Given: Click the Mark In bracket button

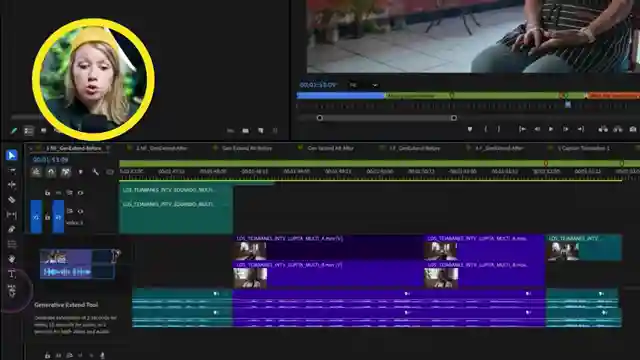Looking at the screenshot, I should click(x=485, y=129).
